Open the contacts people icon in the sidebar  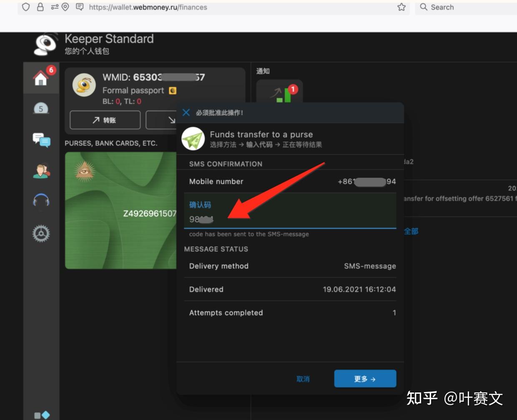tap(41, 171)
